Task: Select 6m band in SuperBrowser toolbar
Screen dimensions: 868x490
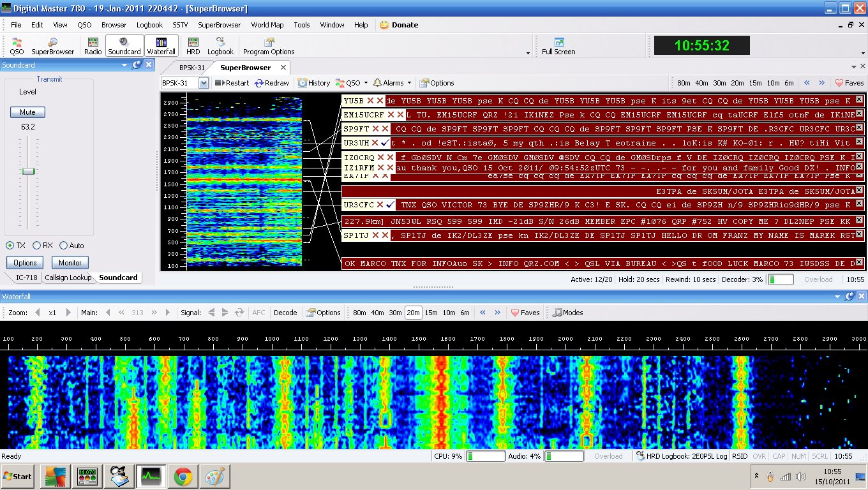Action: tap(789, 83)
